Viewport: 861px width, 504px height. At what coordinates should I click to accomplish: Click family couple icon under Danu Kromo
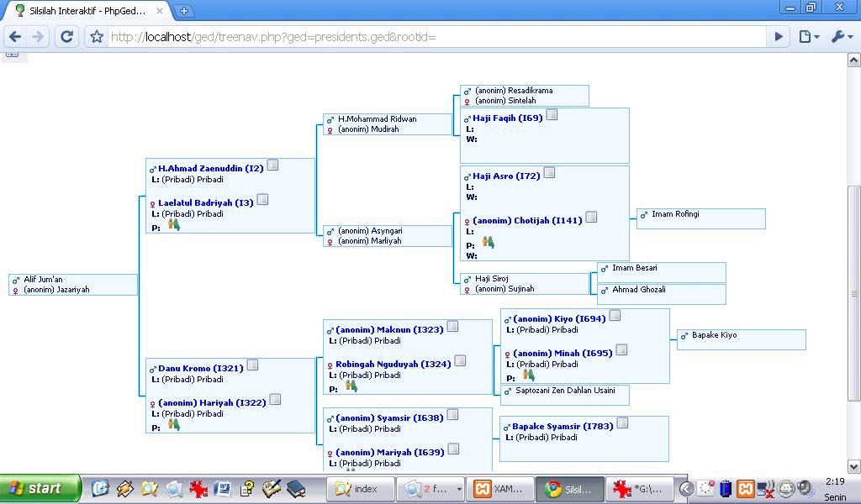pos(174,426)
